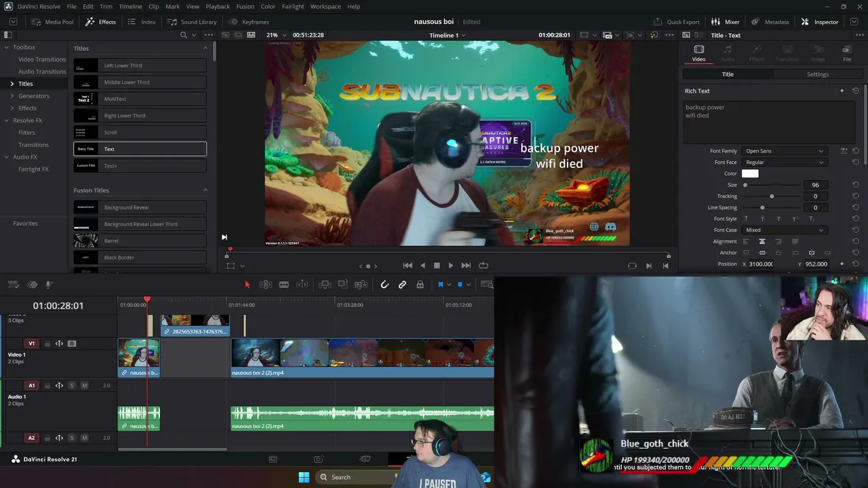Add a blue marker to the timeline
Viewport: 868px width, 488px height.
pyautogui.click(x=460, y=285)
